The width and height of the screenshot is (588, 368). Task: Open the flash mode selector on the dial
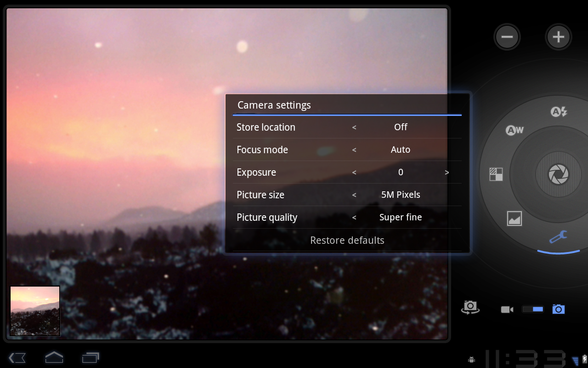(x=558, y=112)
